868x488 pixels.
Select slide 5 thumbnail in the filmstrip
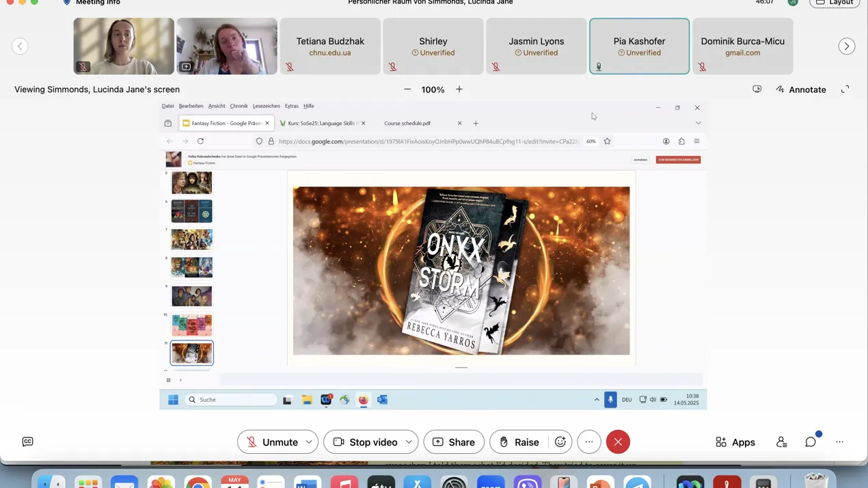coord(191,183)
